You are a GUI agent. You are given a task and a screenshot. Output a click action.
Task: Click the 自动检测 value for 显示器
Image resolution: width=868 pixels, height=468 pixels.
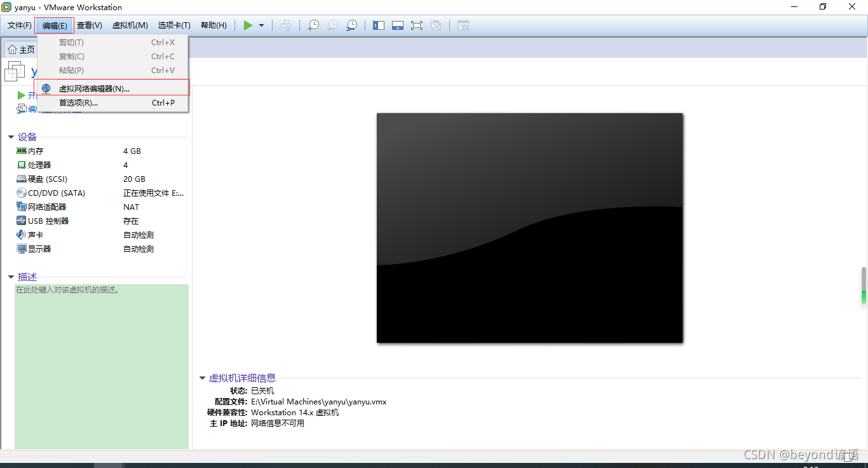click(x=139, y=249)
